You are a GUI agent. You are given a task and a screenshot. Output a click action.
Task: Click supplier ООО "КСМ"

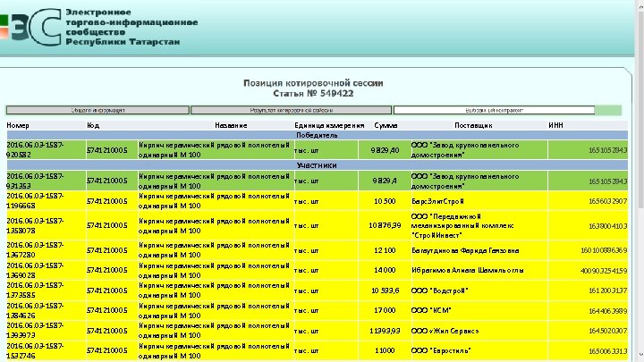click(x=431, y=311)
